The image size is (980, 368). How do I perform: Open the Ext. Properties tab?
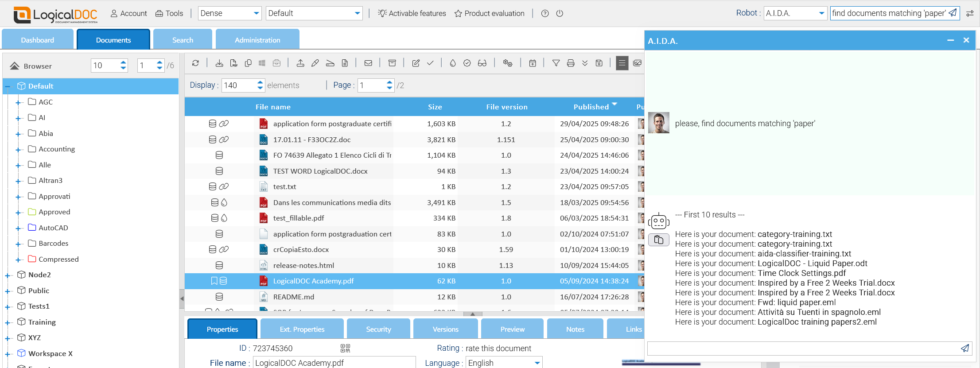302,329
